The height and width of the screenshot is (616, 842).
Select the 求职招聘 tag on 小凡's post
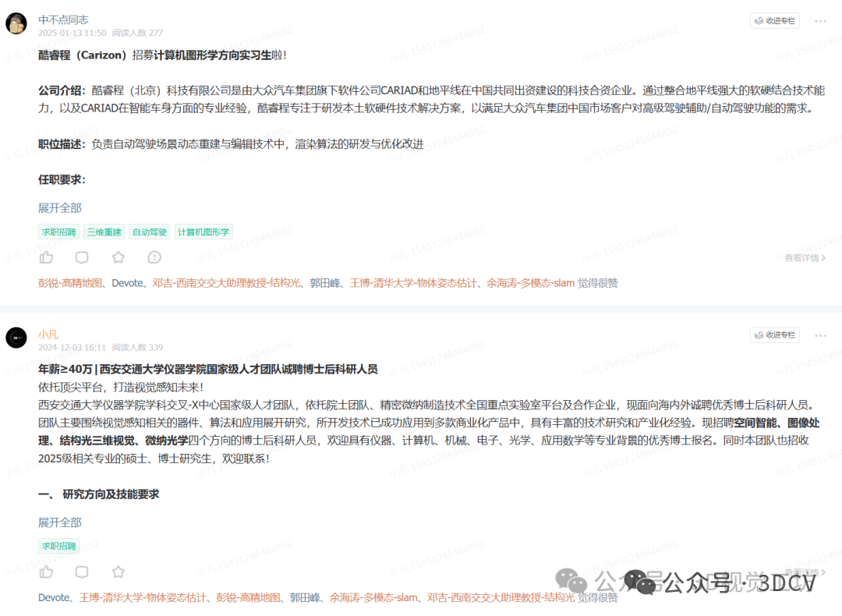59,546
